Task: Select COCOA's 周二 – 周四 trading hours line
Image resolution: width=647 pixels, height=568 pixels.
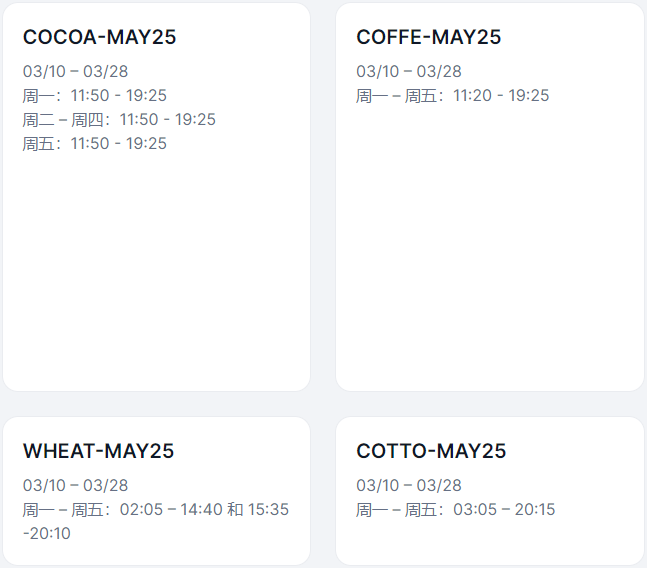Action: click(x=119, y=120)
